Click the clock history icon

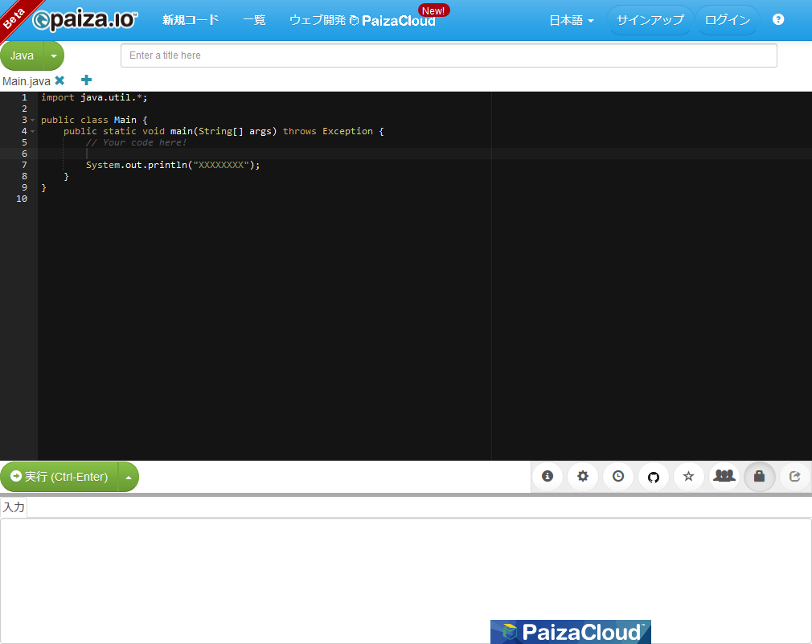point(618,477)
